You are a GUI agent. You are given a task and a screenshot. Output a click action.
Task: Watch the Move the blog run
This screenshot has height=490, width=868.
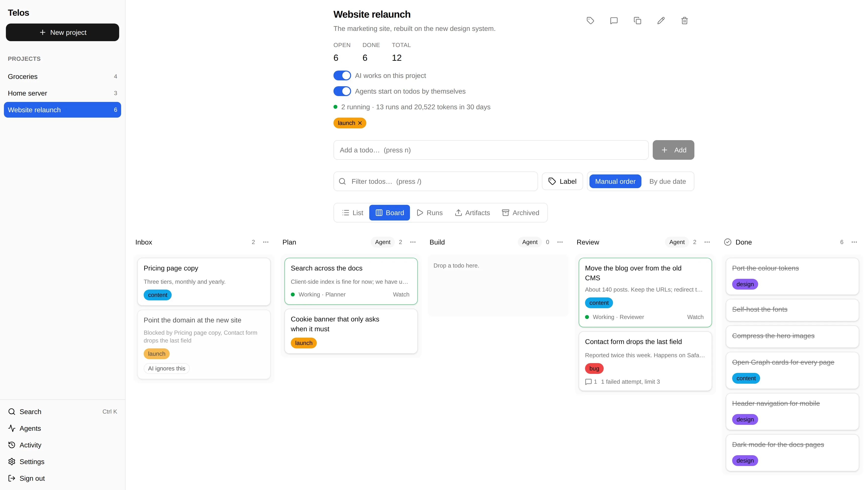tap(695, 317)
